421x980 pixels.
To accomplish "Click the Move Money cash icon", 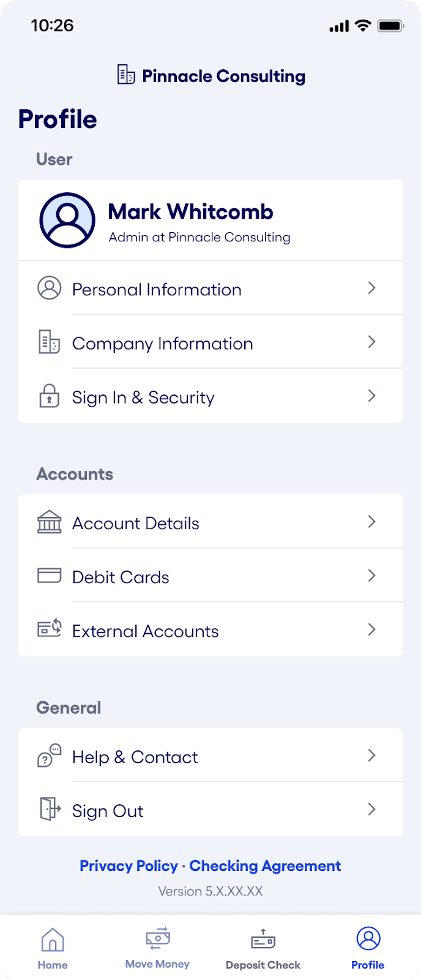I will (157, 938).
